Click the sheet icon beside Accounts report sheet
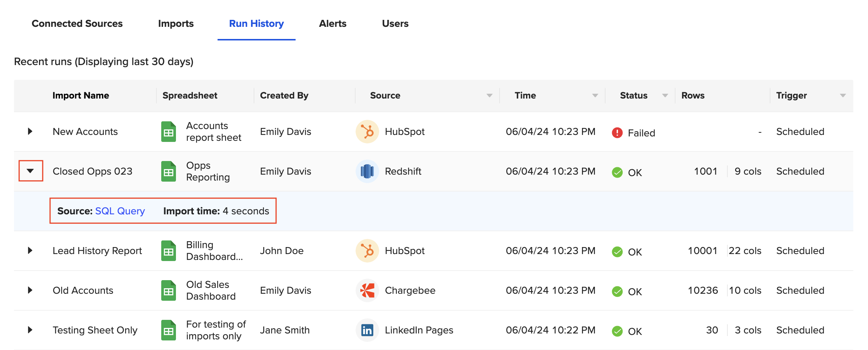 169,132
